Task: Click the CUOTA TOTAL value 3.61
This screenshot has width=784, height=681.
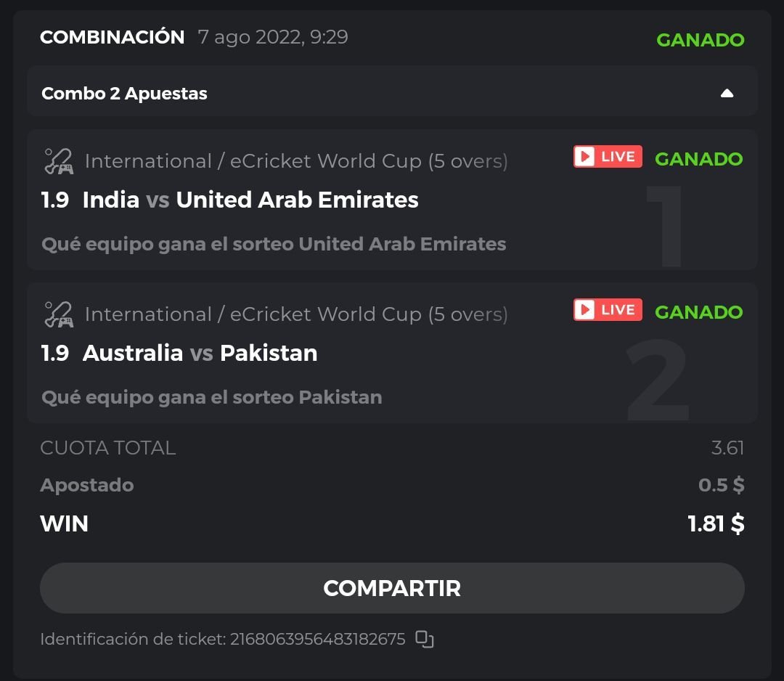Action: coord(727,448)
